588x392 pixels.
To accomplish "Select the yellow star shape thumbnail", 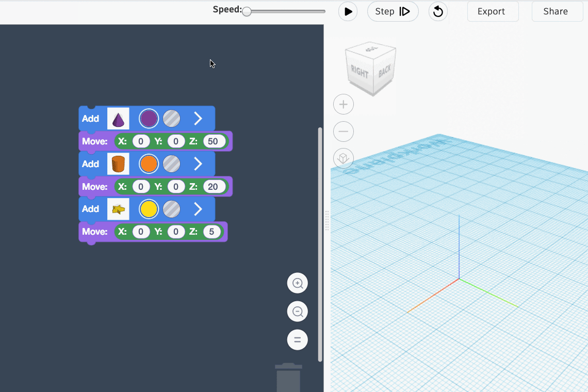I will click(118, 209).
